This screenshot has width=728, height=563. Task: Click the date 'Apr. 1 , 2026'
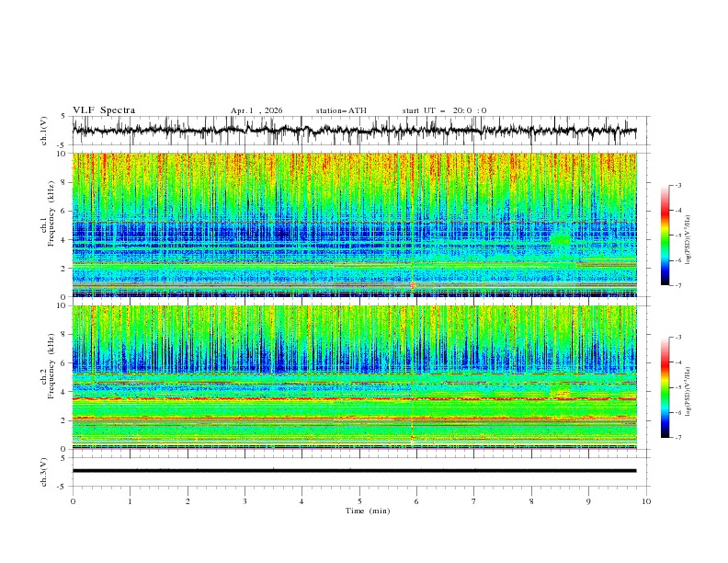[x=256, y=110]
